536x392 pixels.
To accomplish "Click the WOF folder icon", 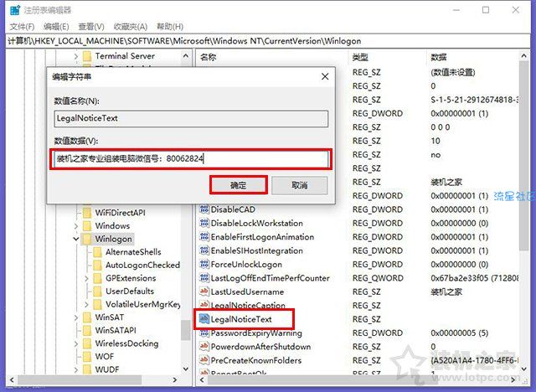I will point(87,356).
